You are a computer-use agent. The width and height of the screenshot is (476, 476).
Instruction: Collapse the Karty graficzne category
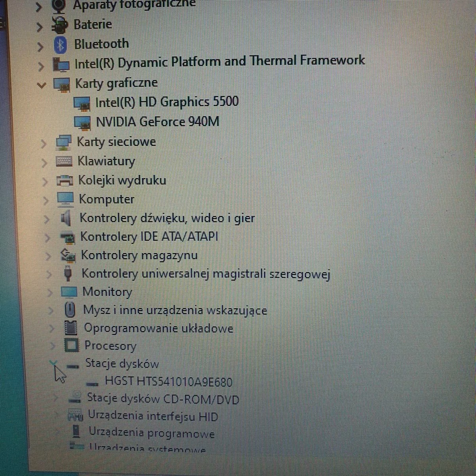point(41,84)
